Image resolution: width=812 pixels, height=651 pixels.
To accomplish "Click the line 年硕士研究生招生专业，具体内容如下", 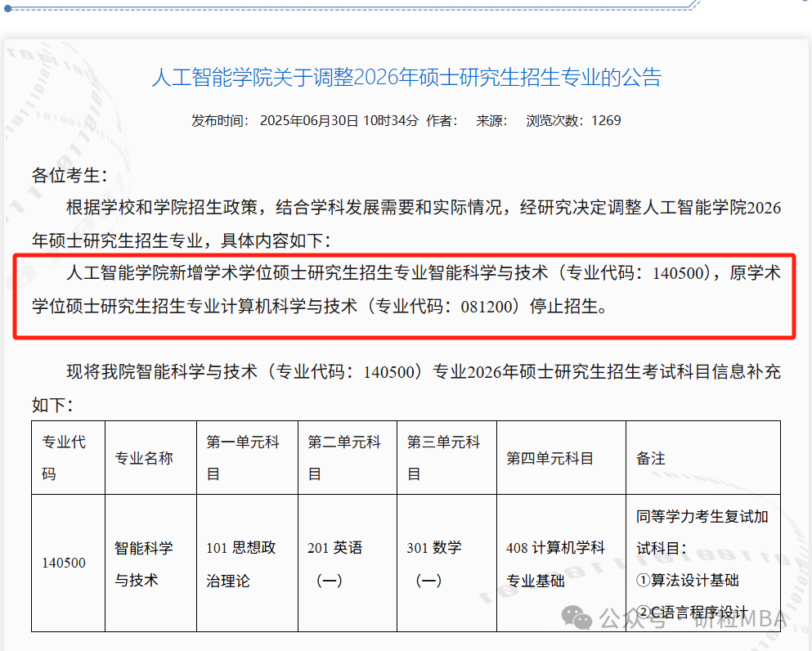I will (182, 240).
